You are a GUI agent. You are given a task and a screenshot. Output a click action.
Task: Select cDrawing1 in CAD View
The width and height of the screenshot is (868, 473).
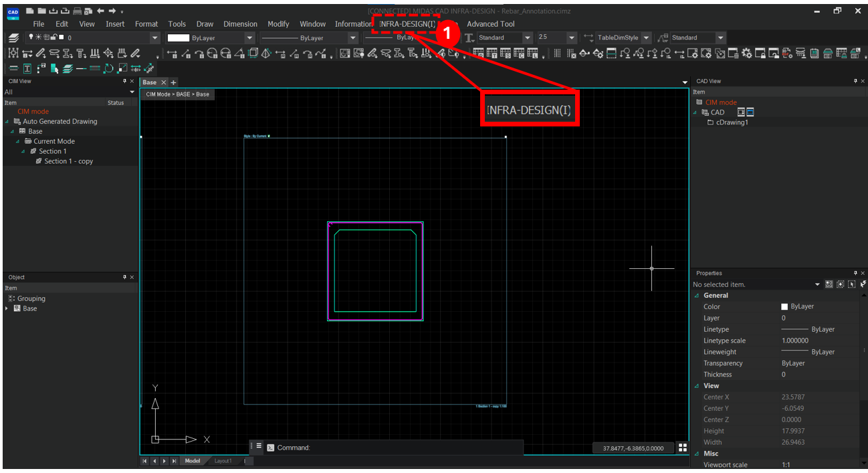732,122
